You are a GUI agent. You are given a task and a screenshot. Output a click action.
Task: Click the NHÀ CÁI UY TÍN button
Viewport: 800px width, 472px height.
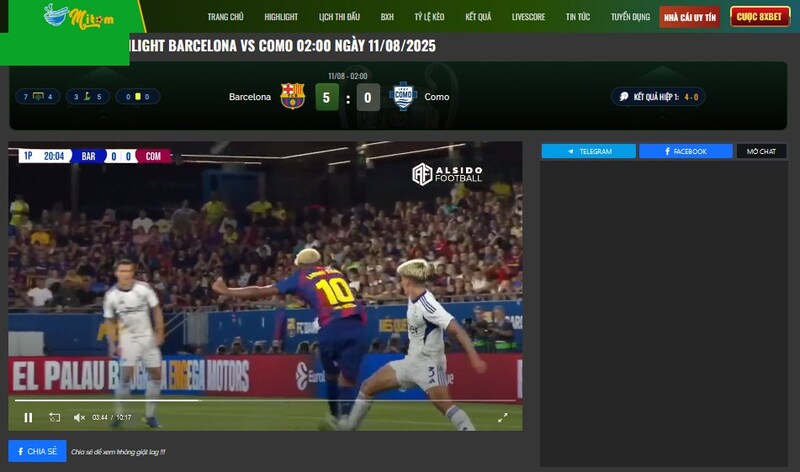(689, 17)
